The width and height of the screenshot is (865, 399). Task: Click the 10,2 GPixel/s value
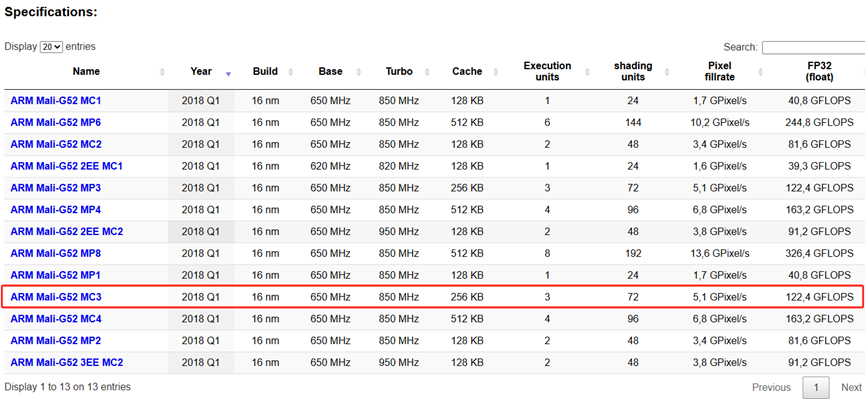tap(719, 123)
